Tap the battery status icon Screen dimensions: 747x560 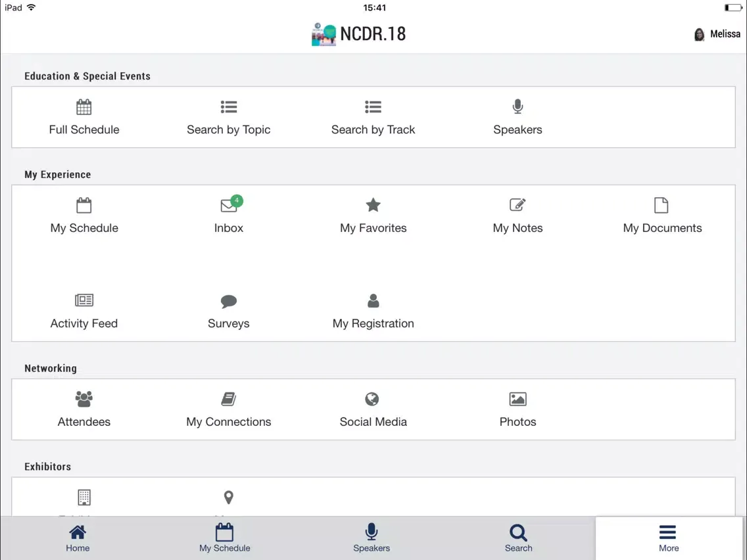click(x=733, y=7)
